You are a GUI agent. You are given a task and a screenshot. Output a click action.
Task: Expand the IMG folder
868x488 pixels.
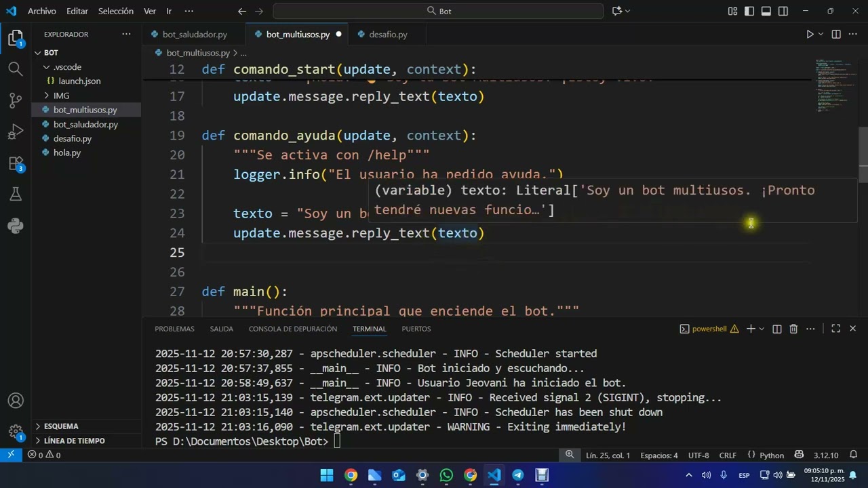tap(86, 96)
